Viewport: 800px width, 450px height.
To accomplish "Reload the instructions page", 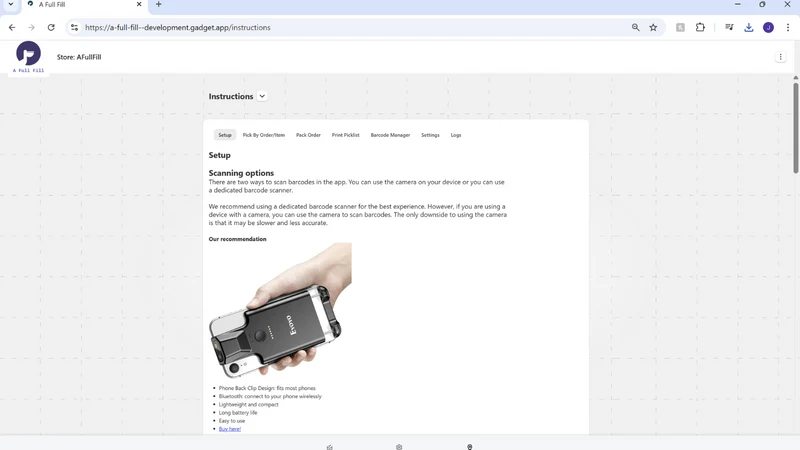I will (51, 28).
